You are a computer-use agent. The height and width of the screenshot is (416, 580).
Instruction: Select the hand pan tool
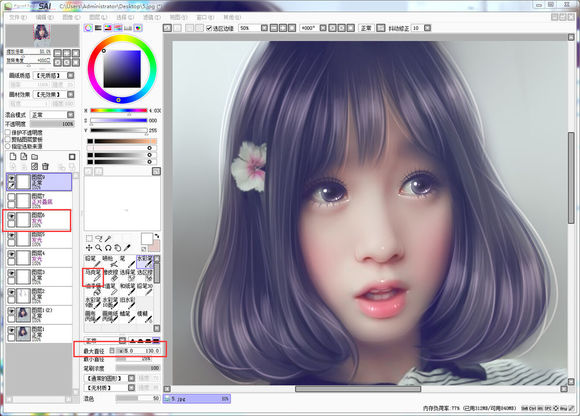coord(117,248)
